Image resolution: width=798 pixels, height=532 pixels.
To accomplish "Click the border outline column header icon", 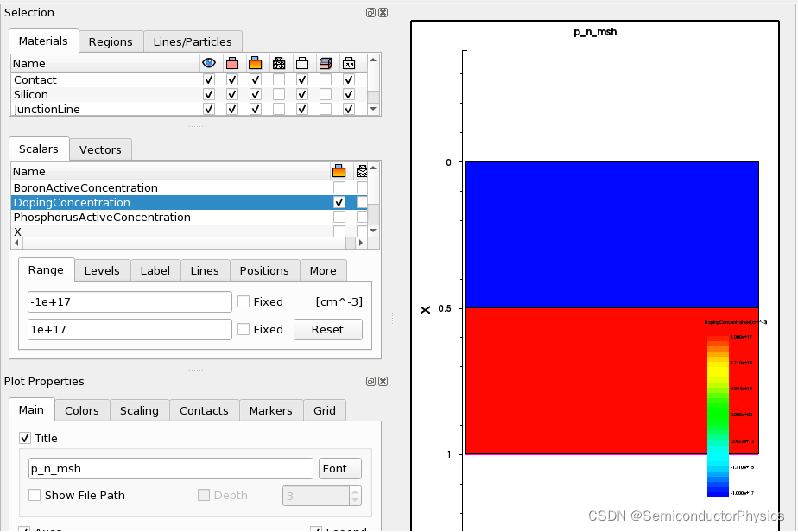I will point(302,63).
